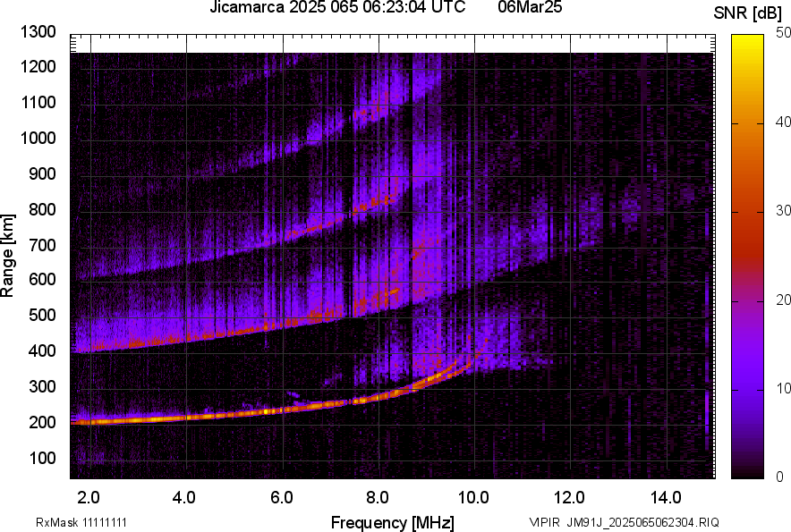
Task: Click the colorbar tick value 0
Action: (x=780, y=477)
